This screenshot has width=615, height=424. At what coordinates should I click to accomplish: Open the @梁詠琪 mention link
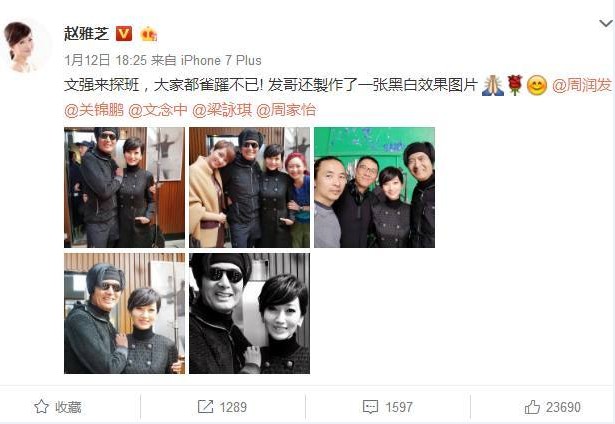click(x=222, y=110)
